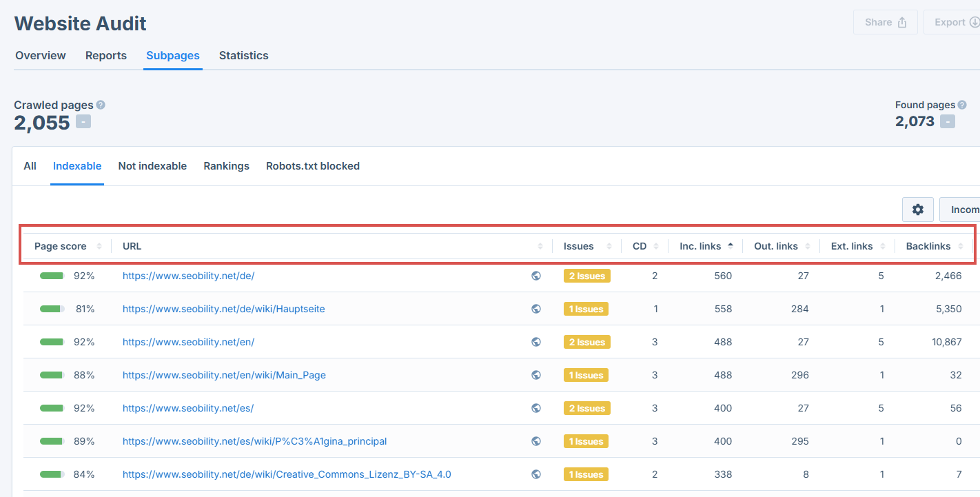Open the P%C3%A1gina_principal link
Screen dimensions: 980x497
point(254,441)
